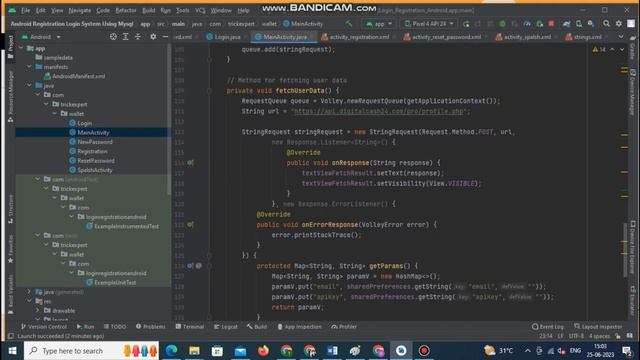Open Microsoft Edge from the taskbar
The width and height of the screenshot is (640, 360).
pyautogui.click(x=171, y=351)
